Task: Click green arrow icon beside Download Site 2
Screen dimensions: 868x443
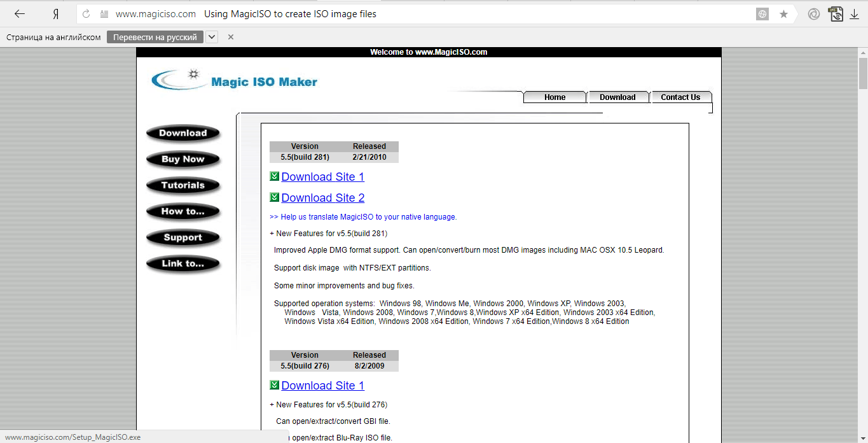Action: click(274, 197)
